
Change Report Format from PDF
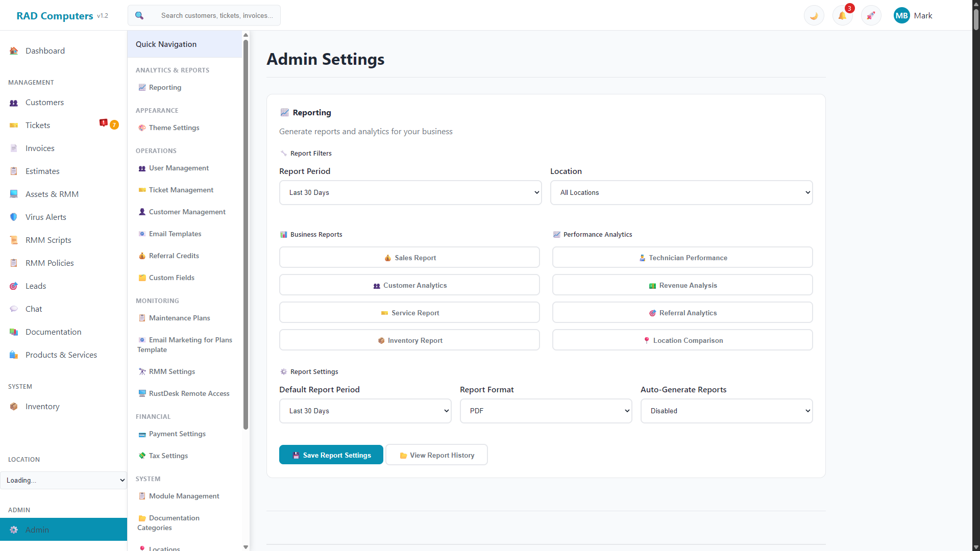click(x=546, y=411)
